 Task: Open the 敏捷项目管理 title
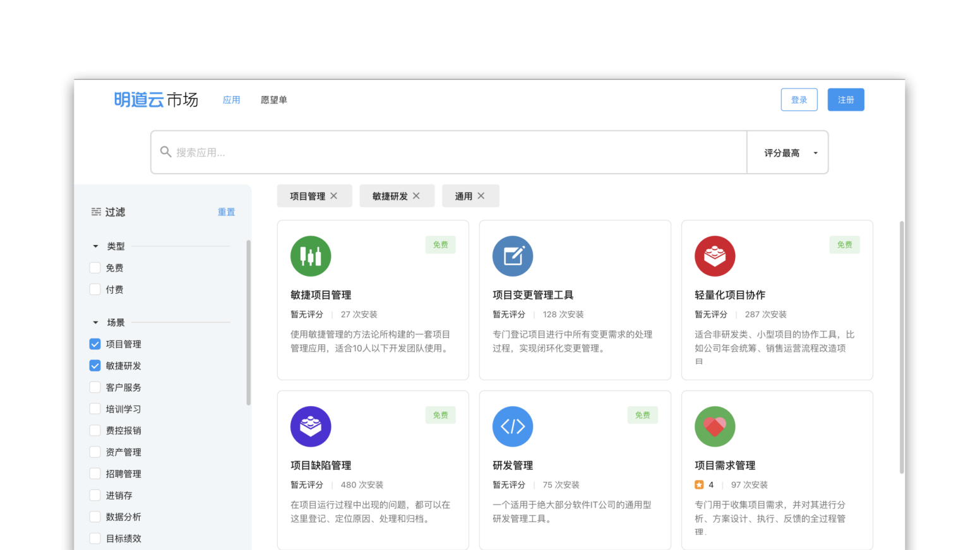click(x=321, y=295)
